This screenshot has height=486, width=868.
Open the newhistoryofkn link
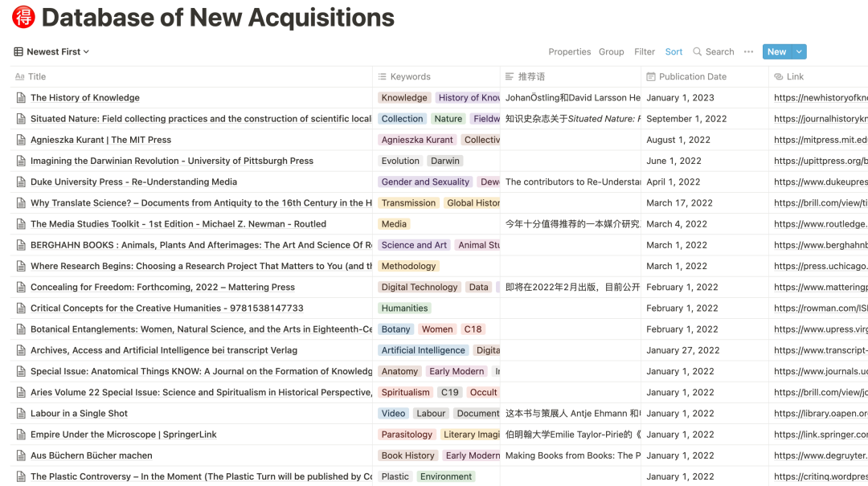coord(821,97)
